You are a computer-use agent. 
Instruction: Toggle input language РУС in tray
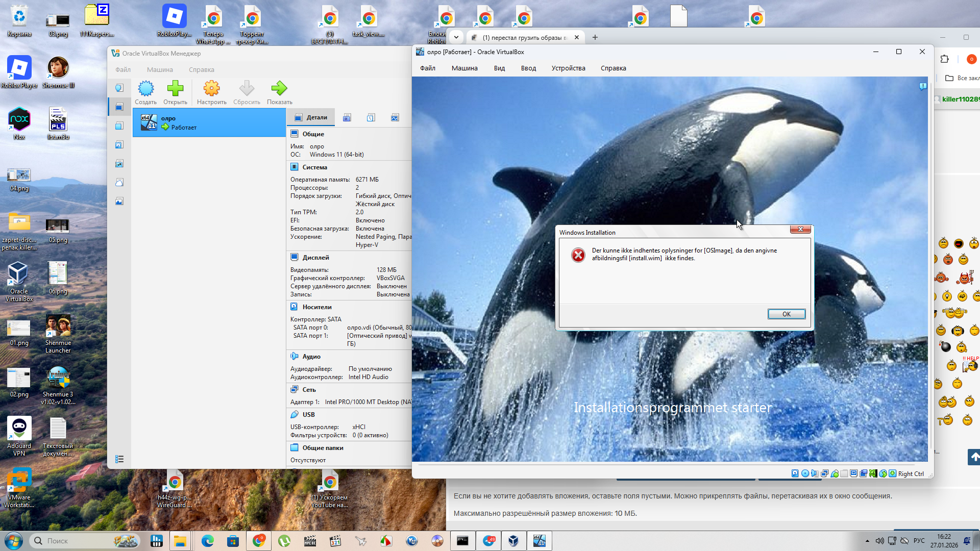tap(919, 541)
